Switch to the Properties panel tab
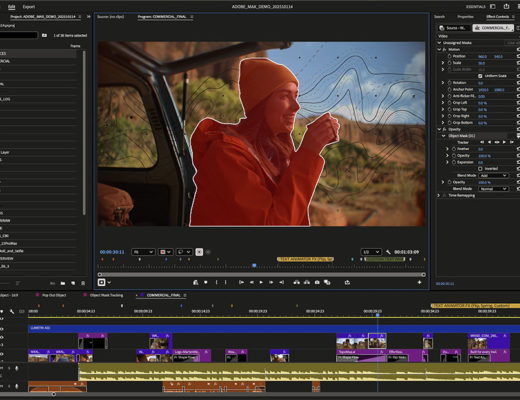The height and width of the screenshot is (400, 520). click(x=466, y=17)
